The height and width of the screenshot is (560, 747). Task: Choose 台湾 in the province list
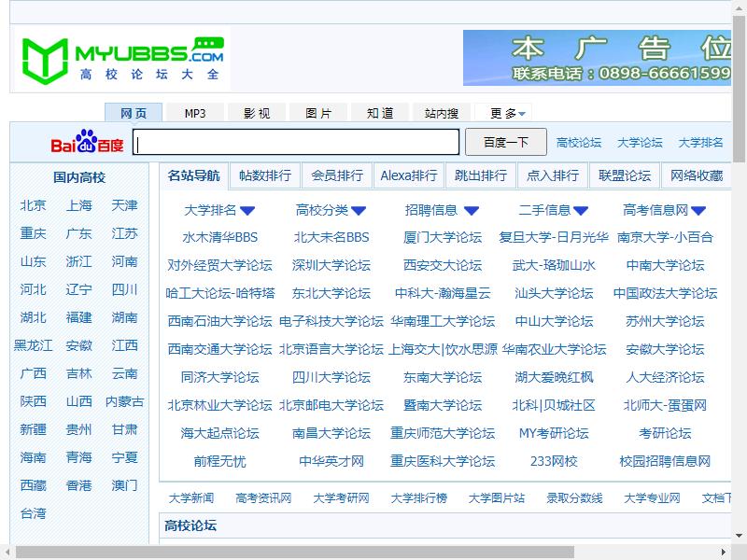click(x=33, y=514)
